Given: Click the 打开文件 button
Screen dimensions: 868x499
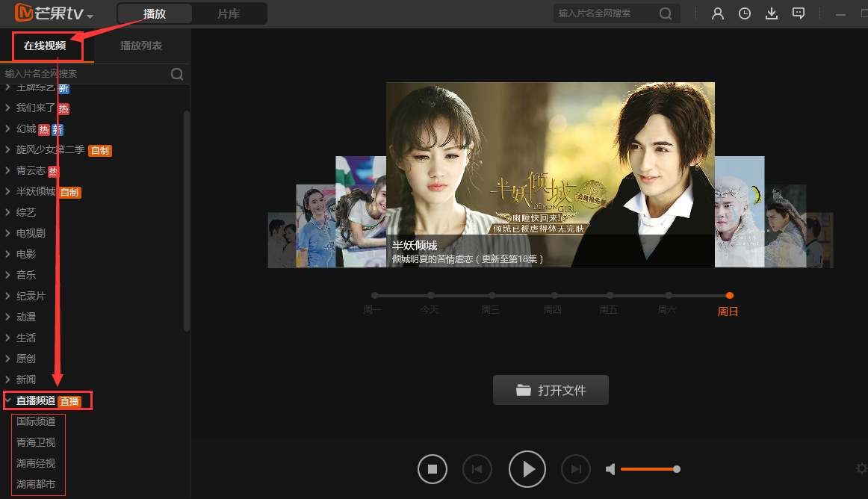Looking at the screenshot, I should pyautogui.click(x=551, y=390).
